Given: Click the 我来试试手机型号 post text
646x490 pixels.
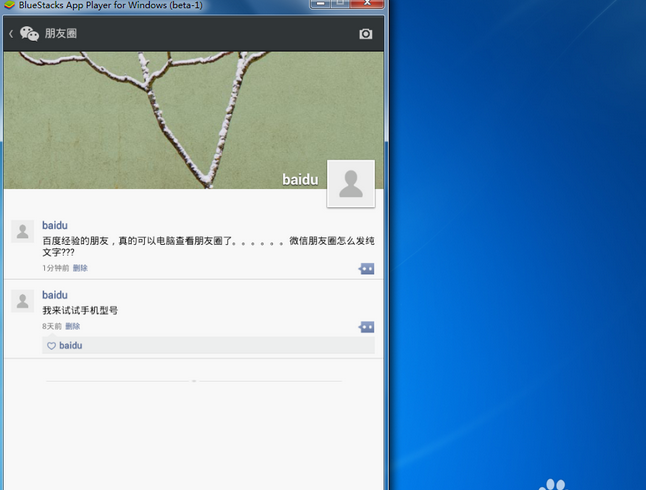Looking at the screenshot, I should pos(80,310).
